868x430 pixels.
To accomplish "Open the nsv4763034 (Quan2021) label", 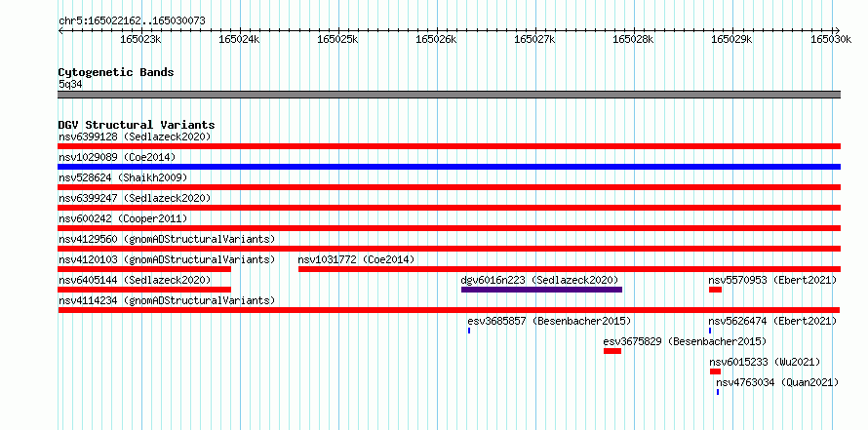I will pos(777,382).
